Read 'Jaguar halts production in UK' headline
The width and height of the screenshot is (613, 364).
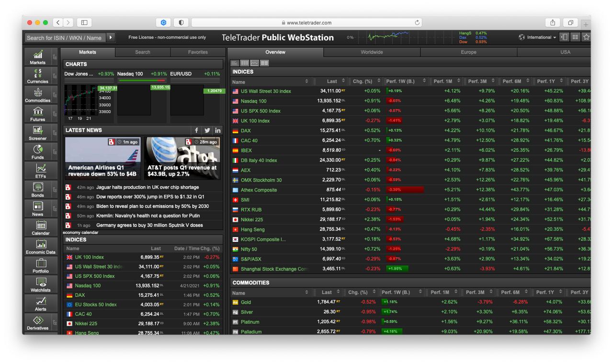148,187
